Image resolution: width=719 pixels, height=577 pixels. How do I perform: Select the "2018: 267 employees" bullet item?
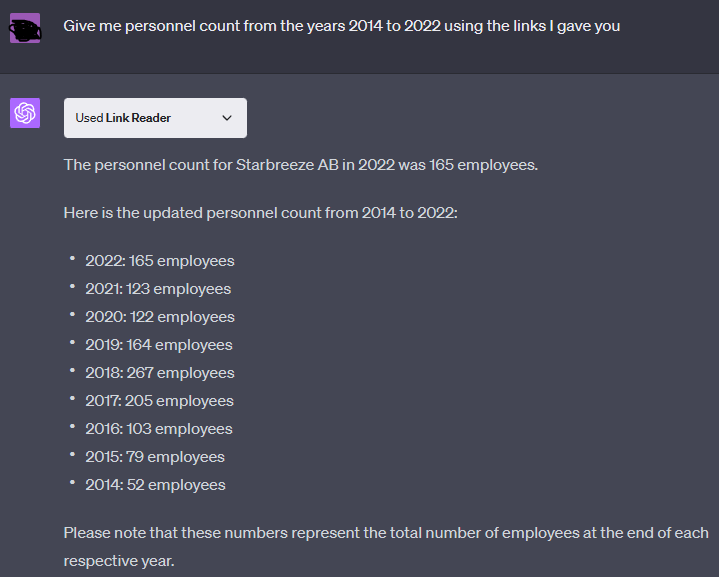pos(159,373)
